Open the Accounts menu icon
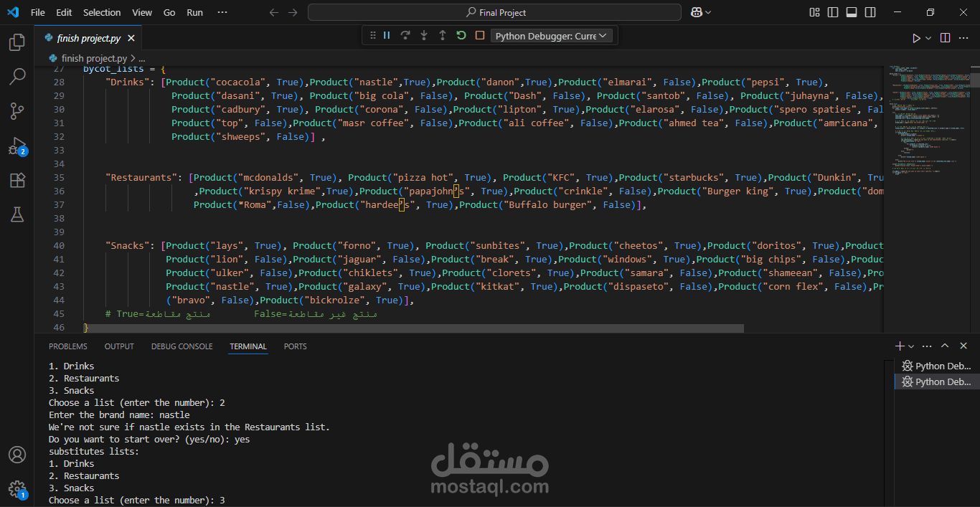 [17, 455]
